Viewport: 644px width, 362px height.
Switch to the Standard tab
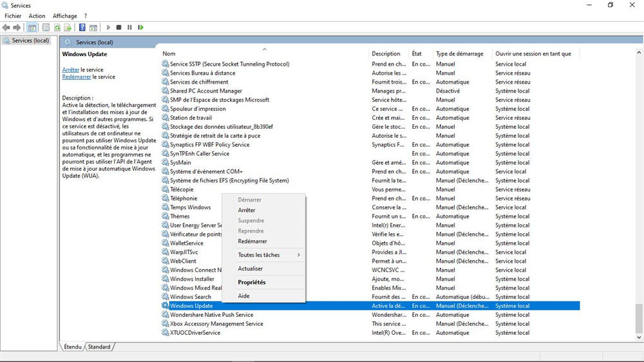[99, 347]
